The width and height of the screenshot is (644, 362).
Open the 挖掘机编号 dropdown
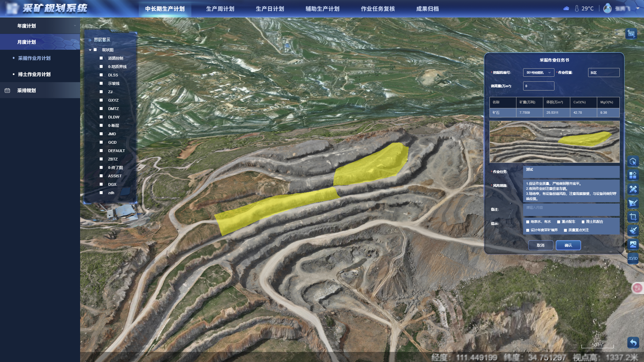pyautogui.click(x=538, y=73)
